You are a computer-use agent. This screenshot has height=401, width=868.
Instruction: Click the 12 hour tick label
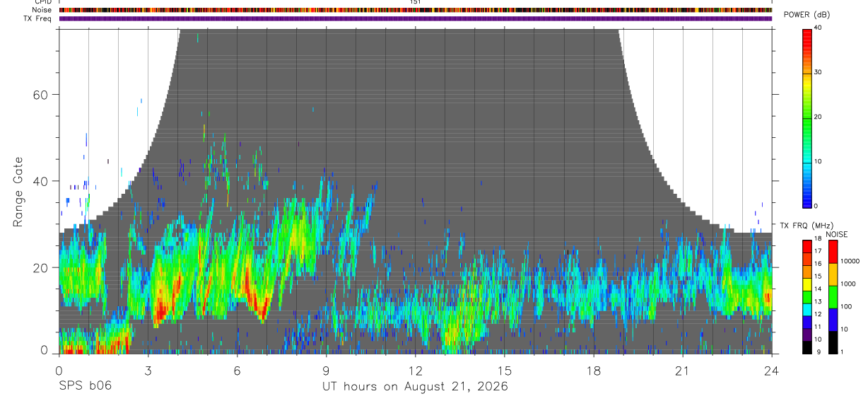[415, 371]
